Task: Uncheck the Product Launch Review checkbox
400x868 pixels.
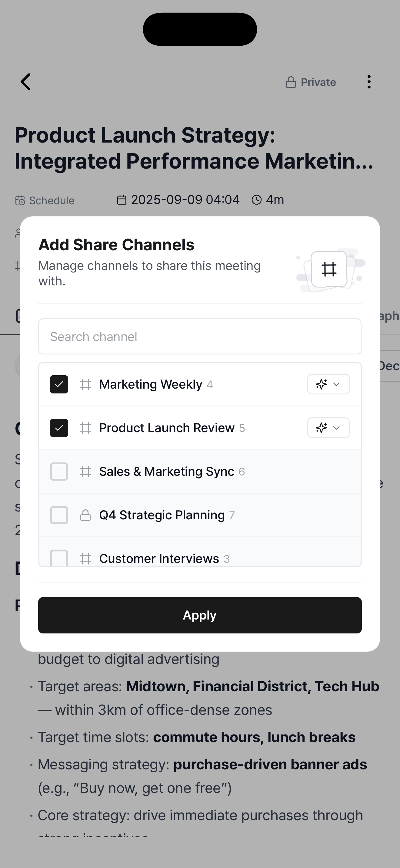Action: [x=59, y=428]
